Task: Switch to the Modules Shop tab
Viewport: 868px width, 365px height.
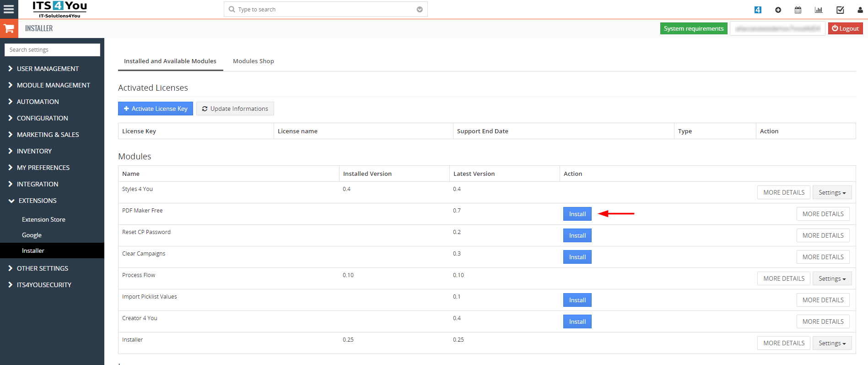Action: point(253,61)
